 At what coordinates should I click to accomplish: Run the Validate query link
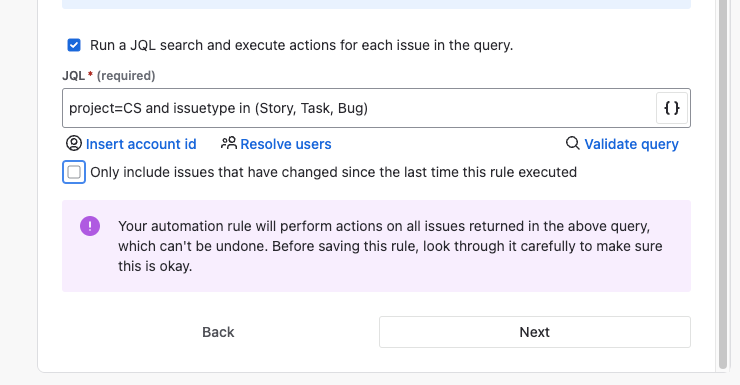[x=631, y=144]
